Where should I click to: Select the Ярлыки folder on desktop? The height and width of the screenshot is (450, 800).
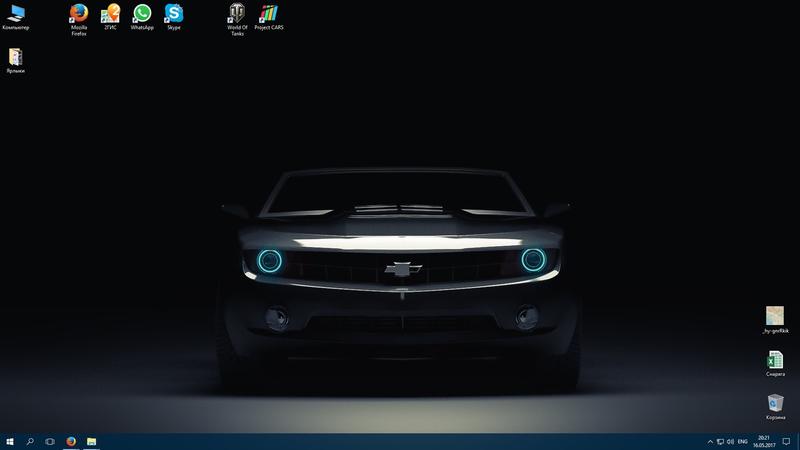pyautogui.click(x=16, y=58)
